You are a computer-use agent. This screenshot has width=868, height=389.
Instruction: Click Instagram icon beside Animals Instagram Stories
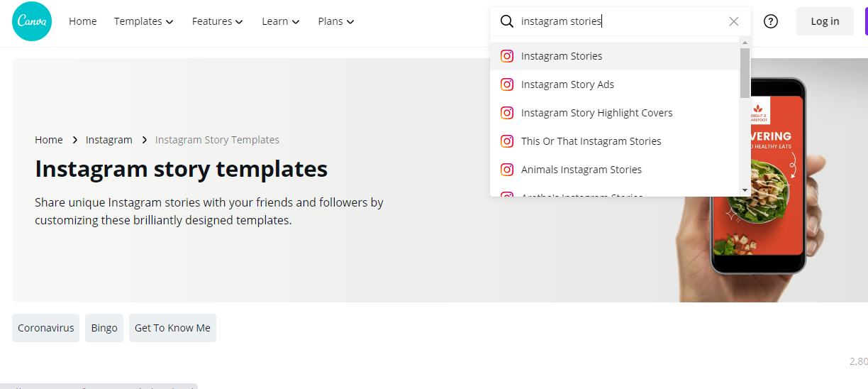(x=507, y=170)
